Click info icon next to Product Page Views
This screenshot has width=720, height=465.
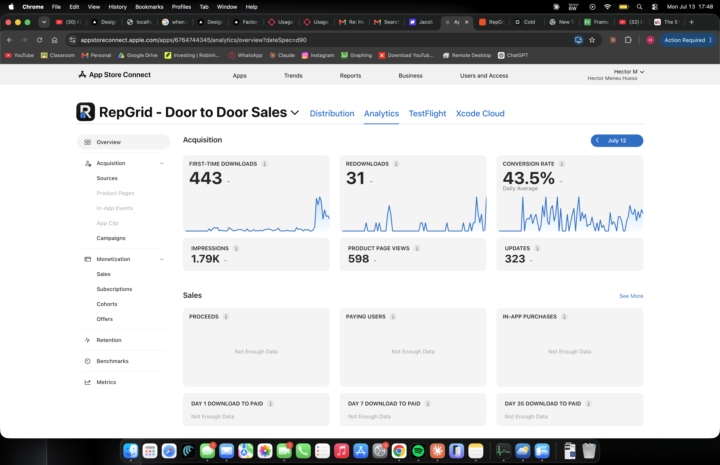417,248
